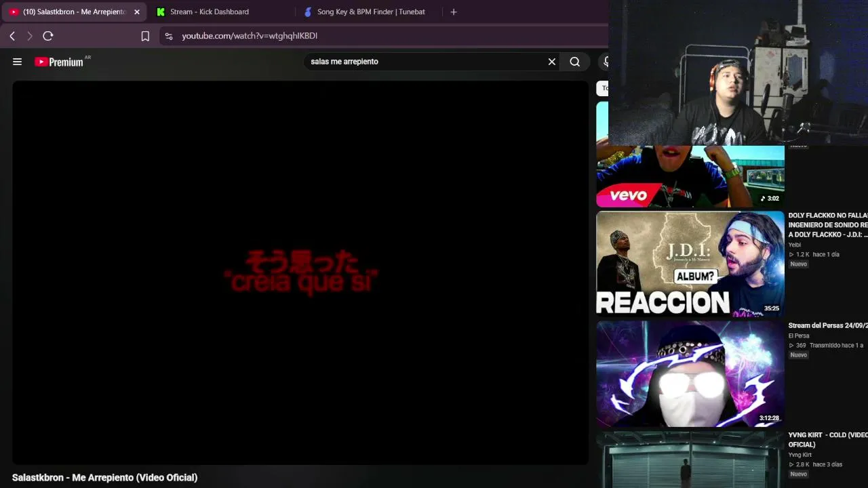Open the DOLY FLACKKO reaction video title
The width and height of the screenshot is (868, 488).
click(828, 225)
